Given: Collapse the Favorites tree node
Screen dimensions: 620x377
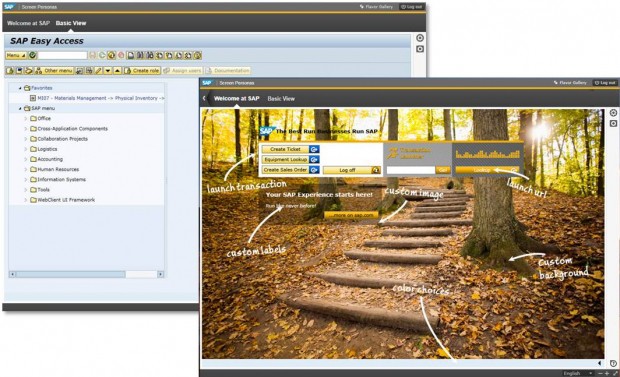Looking at the screenshot, I should coord(20,88).
